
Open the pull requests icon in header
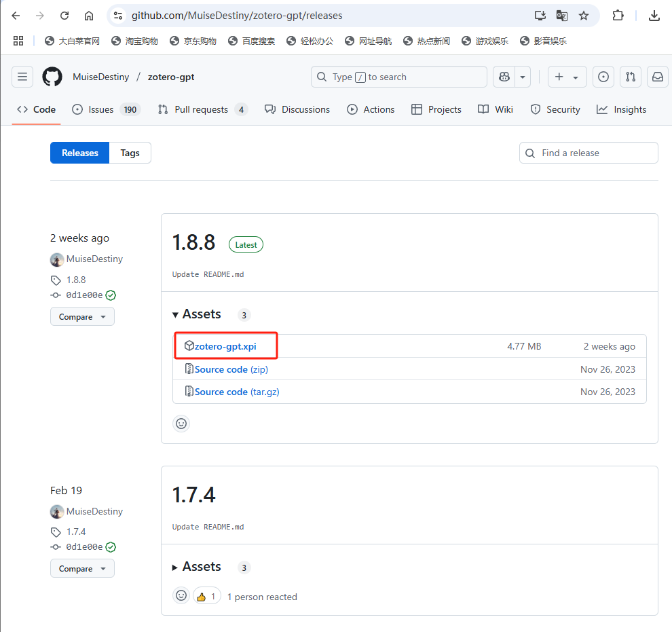tap(631, 77)
